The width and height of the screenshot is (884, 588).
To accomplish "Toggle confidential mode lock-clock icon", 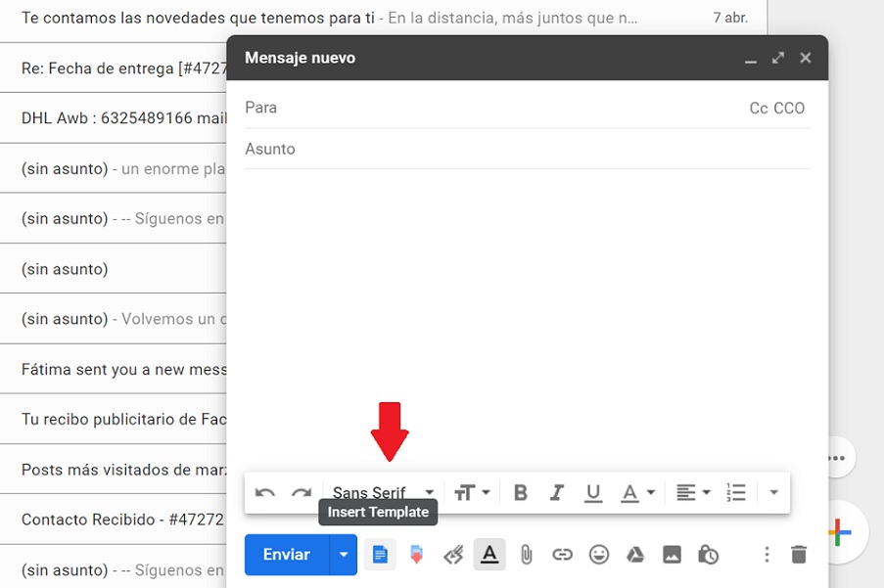I will pyautogui.click(x=708, y=555).
